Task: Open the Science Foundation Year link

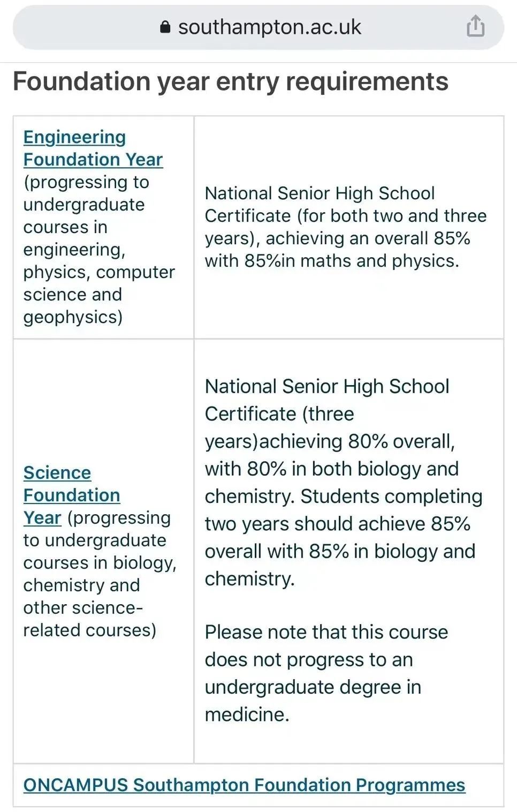Action: coord(71,495)
